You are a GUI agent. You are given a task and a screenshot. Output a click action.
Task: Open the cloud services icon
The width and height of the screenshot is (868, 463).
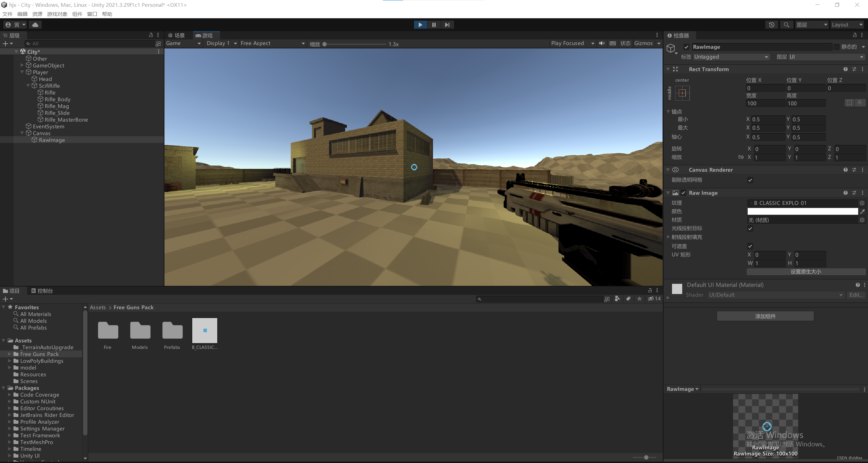pos(35,25)
